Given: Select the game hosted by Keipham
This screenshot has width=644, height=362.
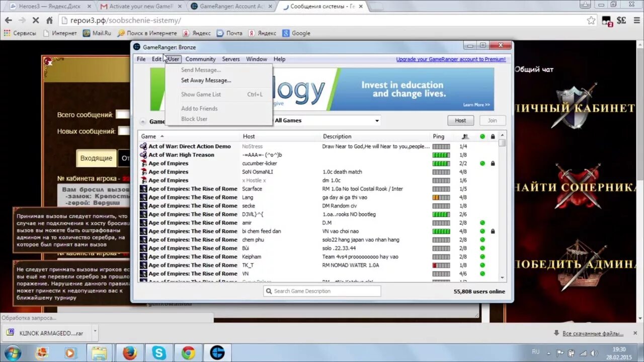Looking at the screenshot, I should tap(318, 257).
